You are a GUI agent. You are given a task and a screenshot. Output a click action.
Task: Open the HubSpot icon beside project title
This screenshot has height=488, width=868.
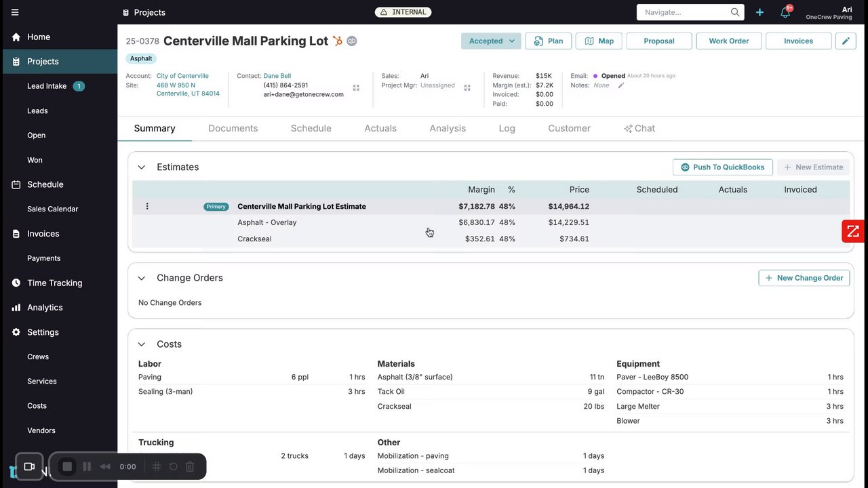coord(337,41)
